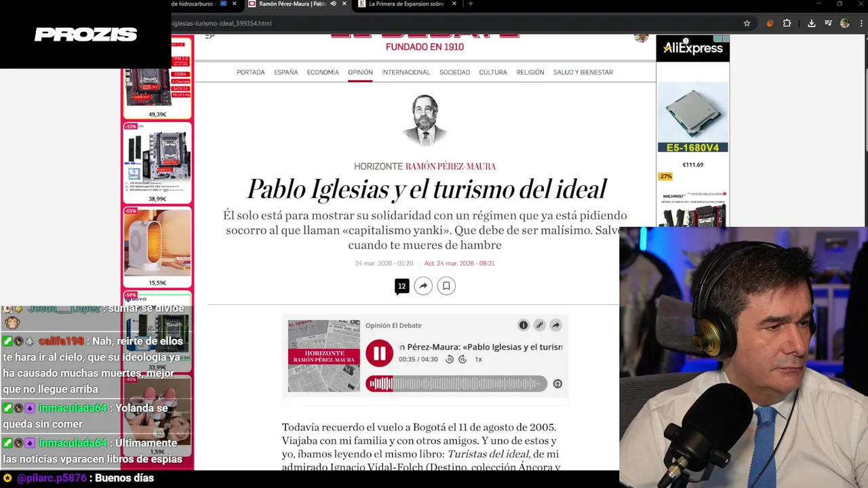
Task: Close the La Primera de Expansion tab
Action: [x=455, y=4]
